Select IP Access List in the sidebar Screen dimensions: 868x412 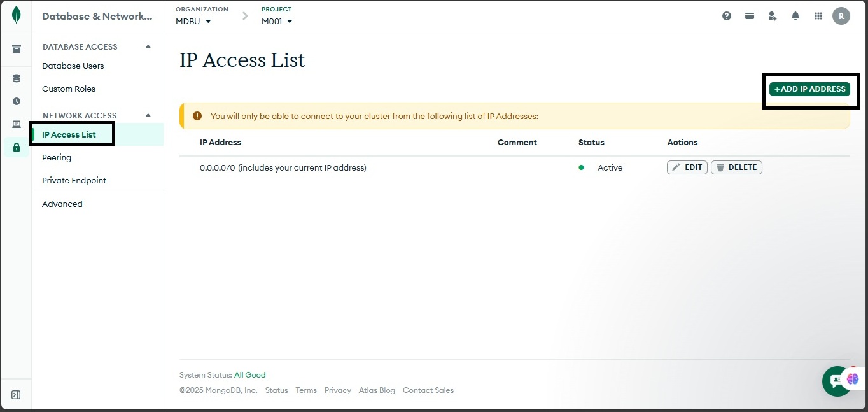[x=97, y=134]
